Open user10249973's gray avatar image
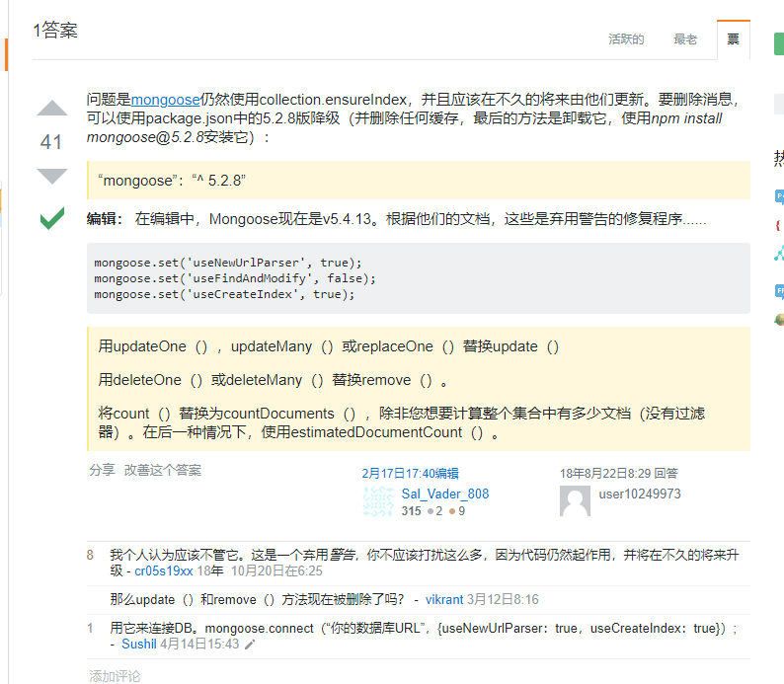784x684 pixels. coord(575,501)
